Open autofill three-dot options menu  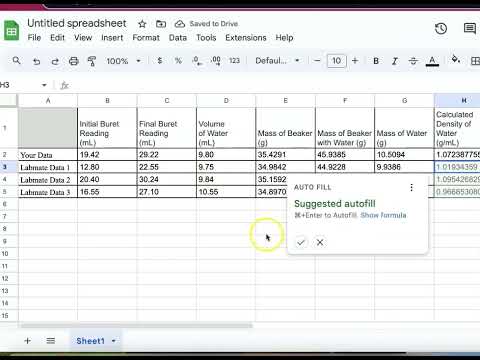pos(411,187)
